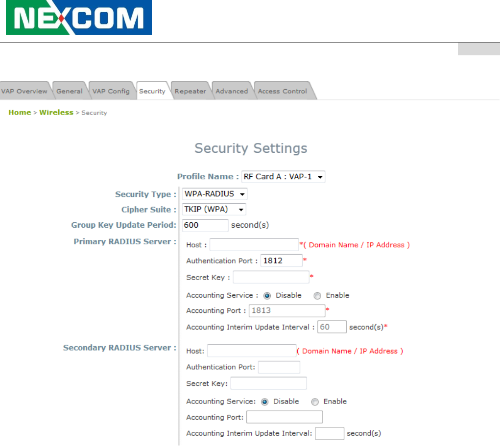Screen dimensions: 500x448
Task: Click the Home breadcrumb link
Action: pos(20,113)
